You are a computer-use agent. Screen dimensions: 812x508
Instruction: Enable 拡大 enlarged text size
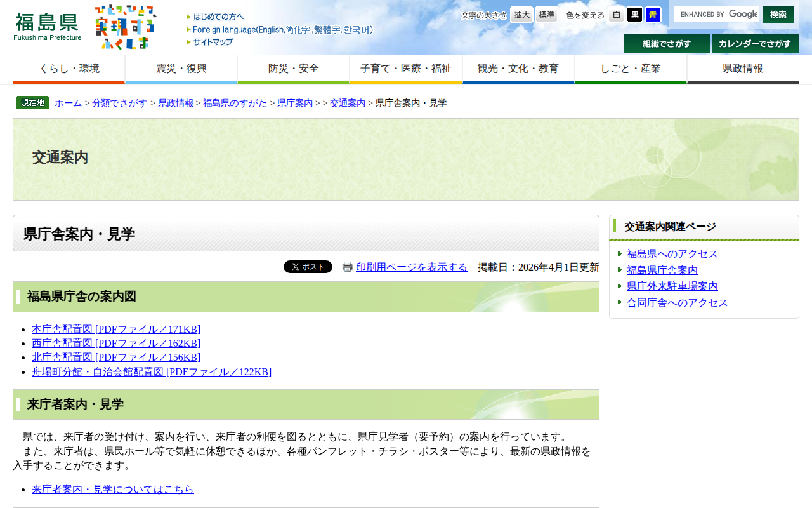pos(521,14)
